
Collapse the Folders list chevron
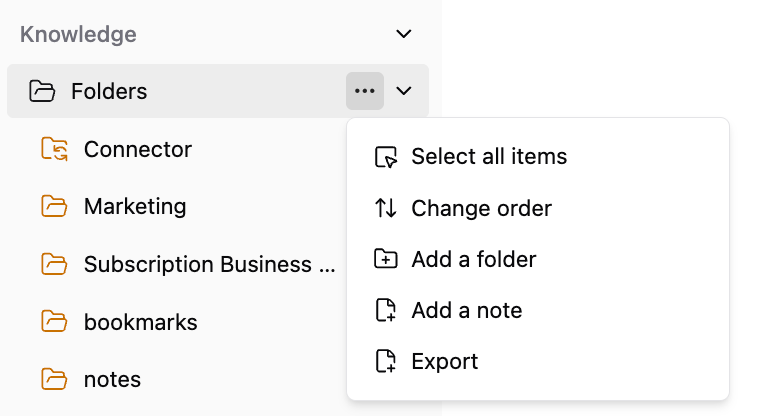click(x=404, y=91)
